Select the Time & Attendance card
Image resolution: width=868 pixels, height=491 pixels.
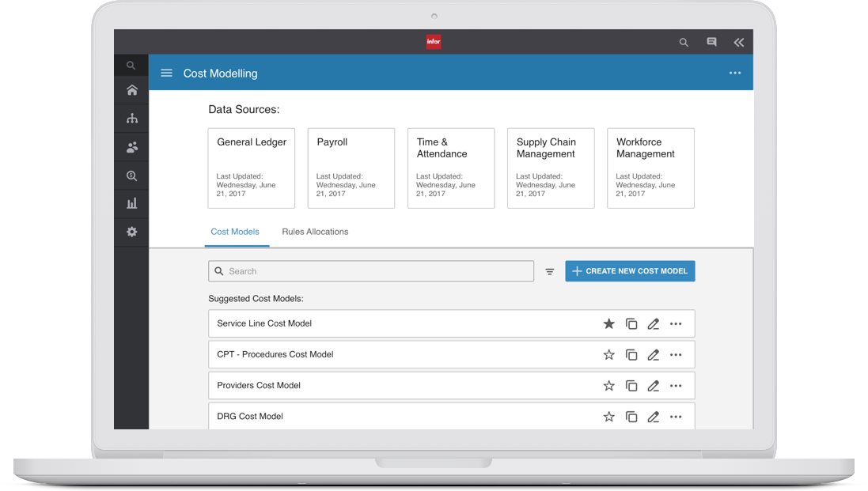(450, 168)
